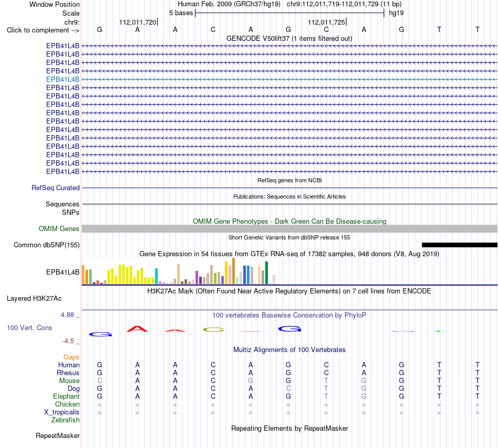The image size is (498, 448).
Task: Click the '112,011,720' position marker on the ruler
Action: 138,22
